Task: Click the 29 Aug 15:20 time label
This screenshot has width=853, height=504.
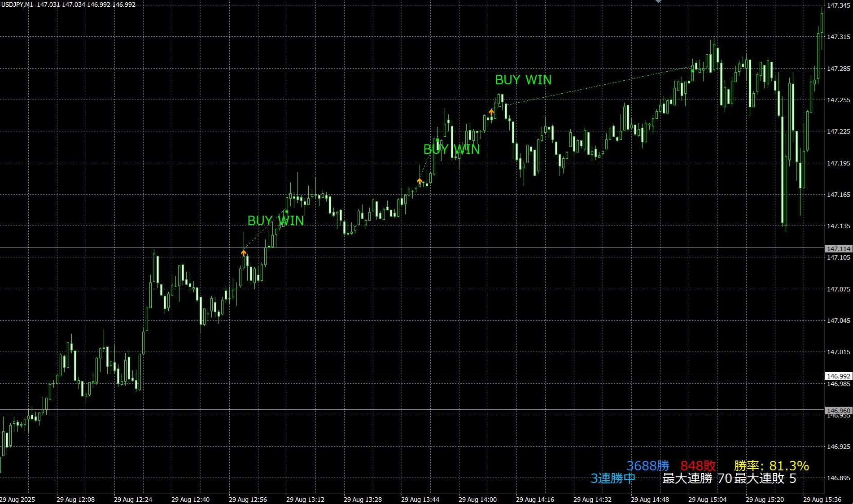Action: click(765, 500)
